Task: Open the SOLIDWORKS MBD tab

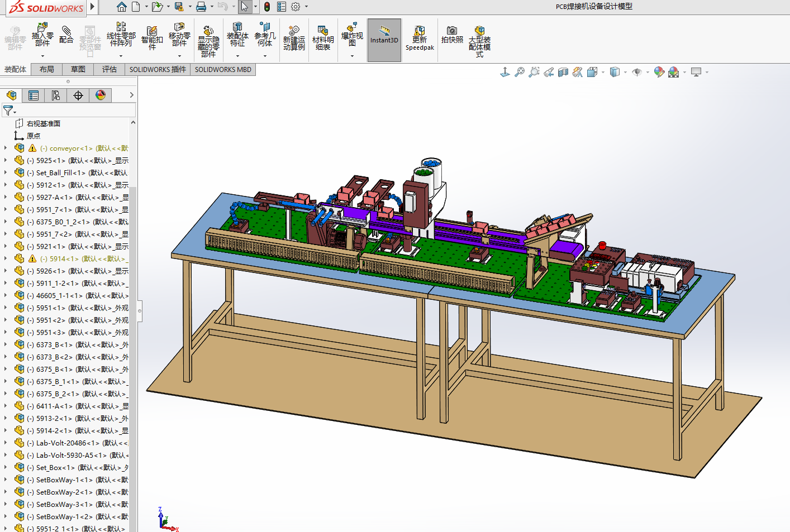Action: click(223, 69)
